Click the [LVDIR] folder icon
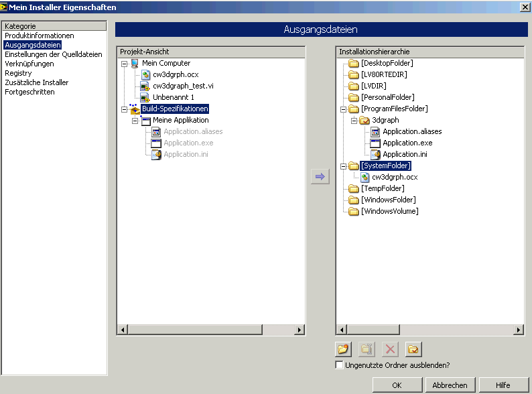 [x=354, y=86]
